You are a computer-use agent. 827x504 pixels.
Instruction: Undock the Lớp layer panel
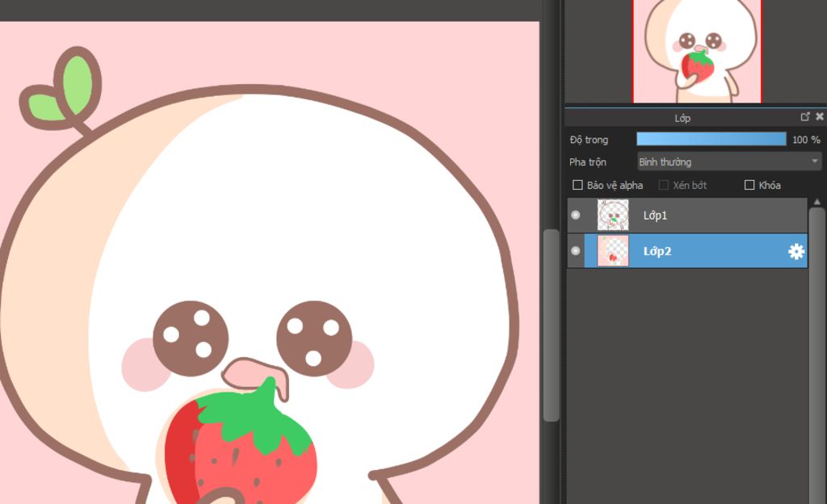point(805,117)
